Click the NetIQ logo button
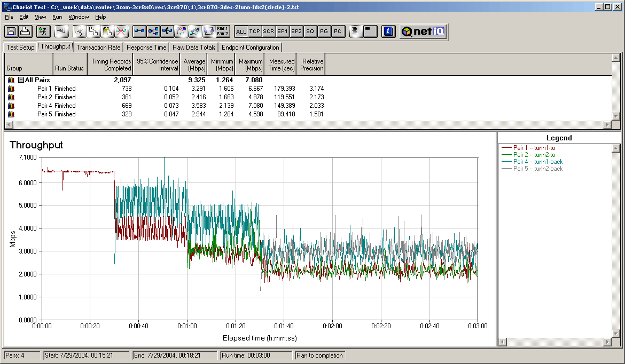 pos(423,31)
